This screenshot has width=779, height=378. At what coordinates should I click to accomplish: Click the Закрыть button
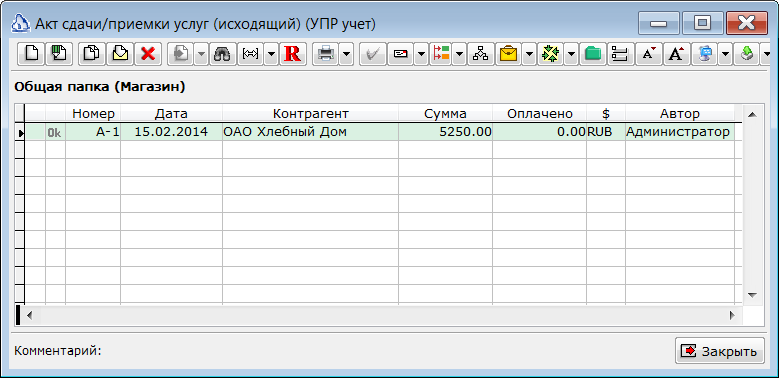click(x=719, y=351)
